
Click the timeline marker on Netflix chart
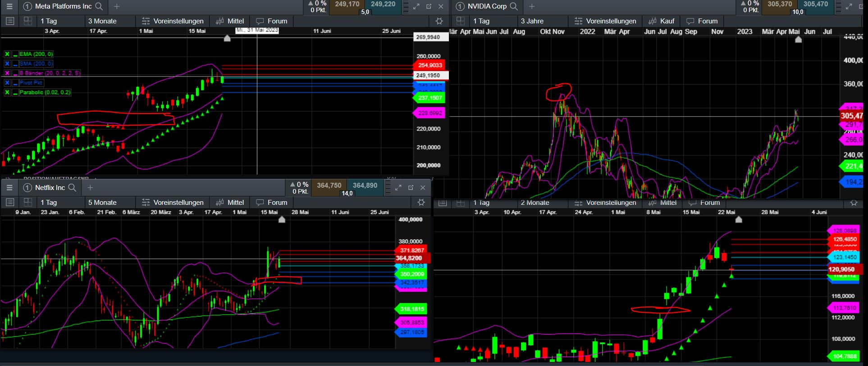pyautogui.click(x=282, y=220)
